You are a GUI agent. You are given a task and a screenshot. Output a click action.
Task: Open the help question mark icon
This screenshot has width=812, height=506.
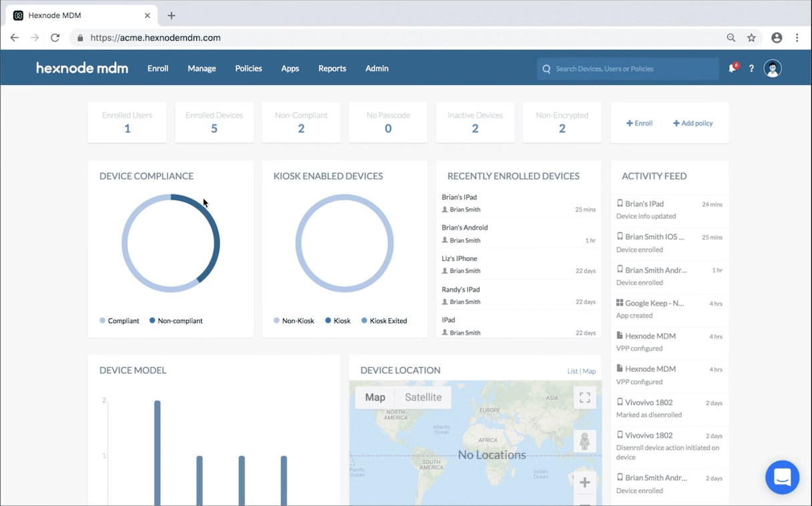(751, 68)
